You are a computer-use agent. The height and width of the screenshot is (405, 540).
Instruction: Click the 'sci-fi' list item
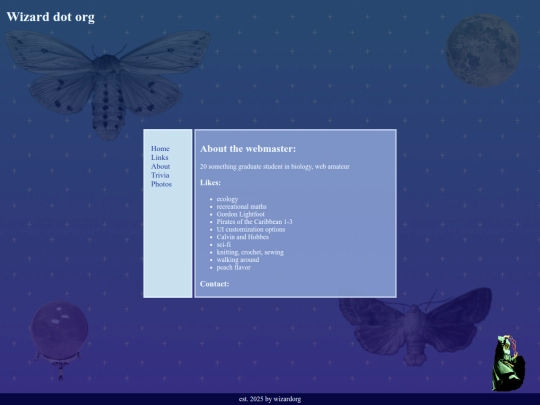click(x=224, y=245)
